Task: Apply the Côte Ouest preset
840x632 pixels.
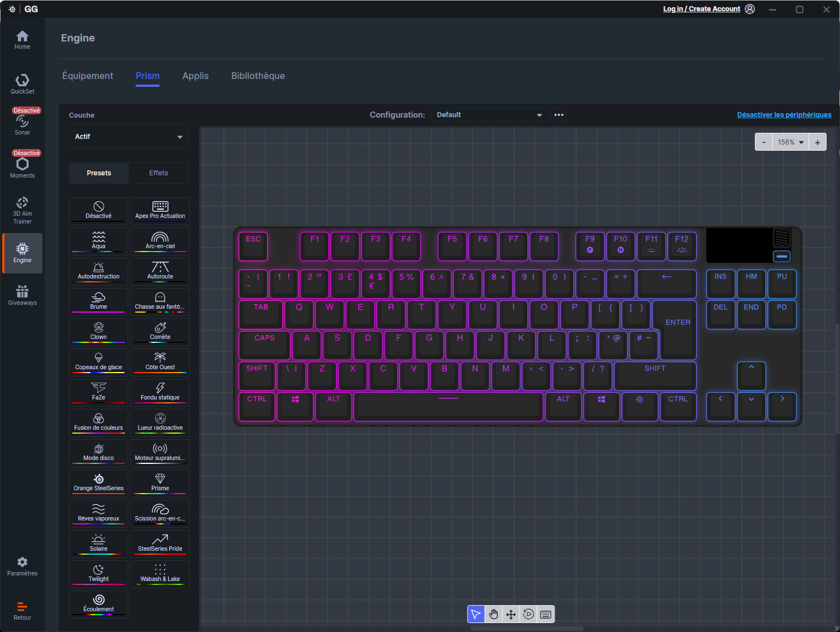Action: click(160, 362)
